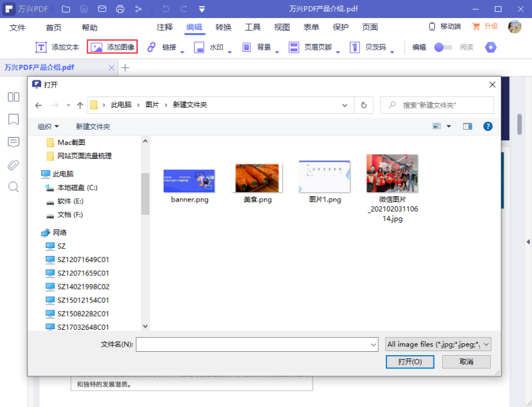
Task: Select the 添加图像 (Add Image) tool
Action: 112,47
